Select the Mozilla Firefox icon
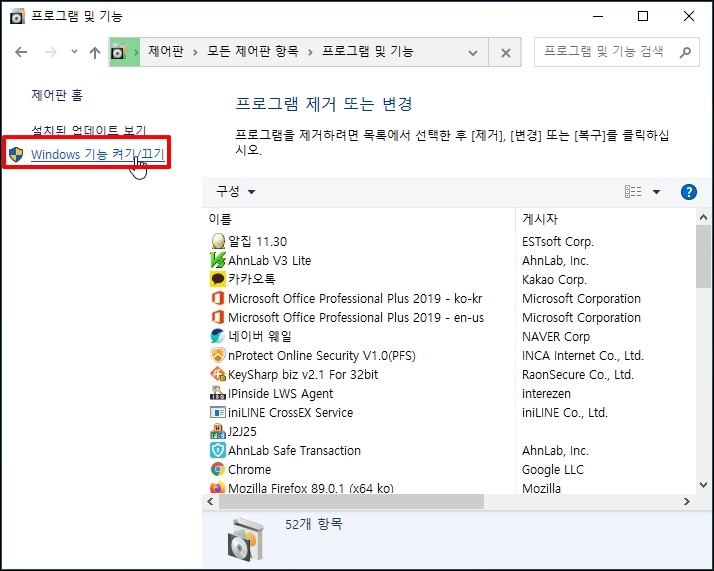 click(218, 487)
